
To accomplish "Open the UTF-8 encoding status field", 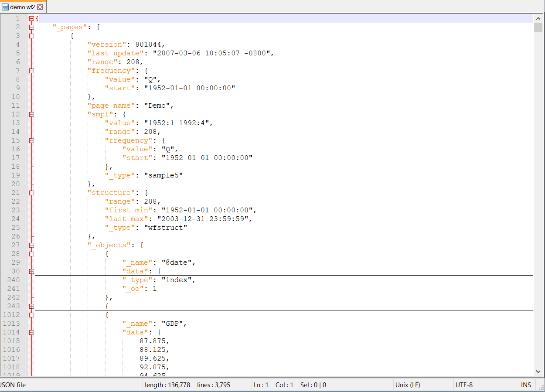I will click(464, 385).
